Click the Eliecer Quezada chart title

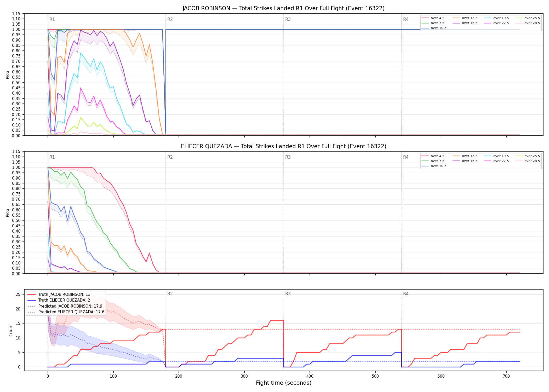pyautogui.click(x=283, y=146)
